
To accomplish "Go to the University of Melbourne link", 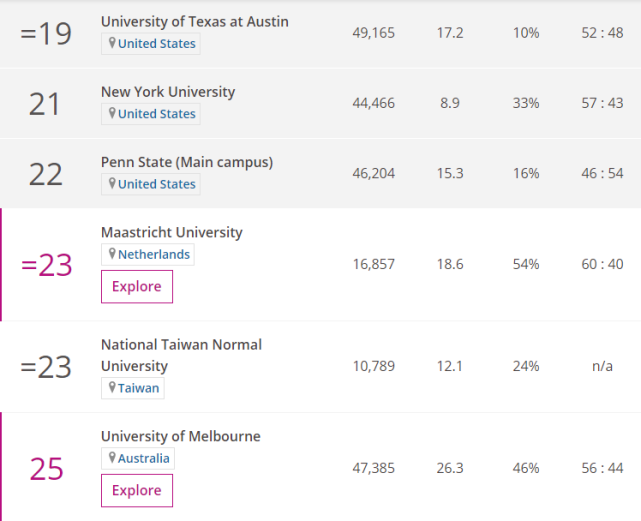I will [180, 436].
